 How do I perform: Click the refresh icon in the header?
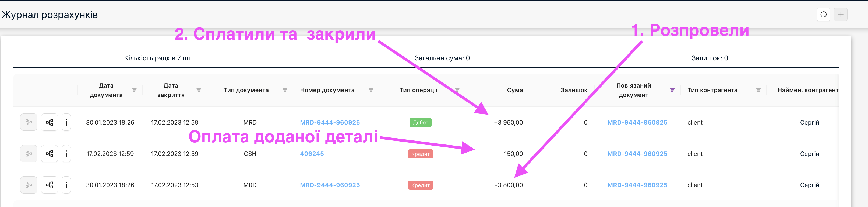point(823,15)
